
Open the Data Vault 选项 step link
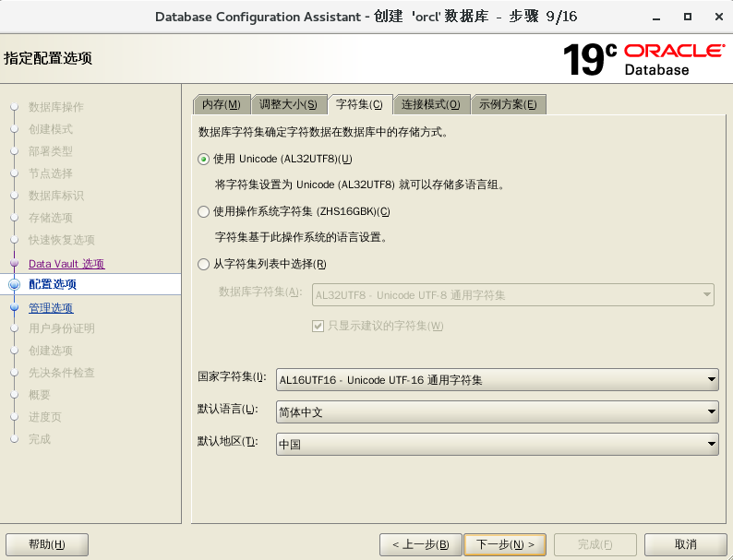click(66, 264)
